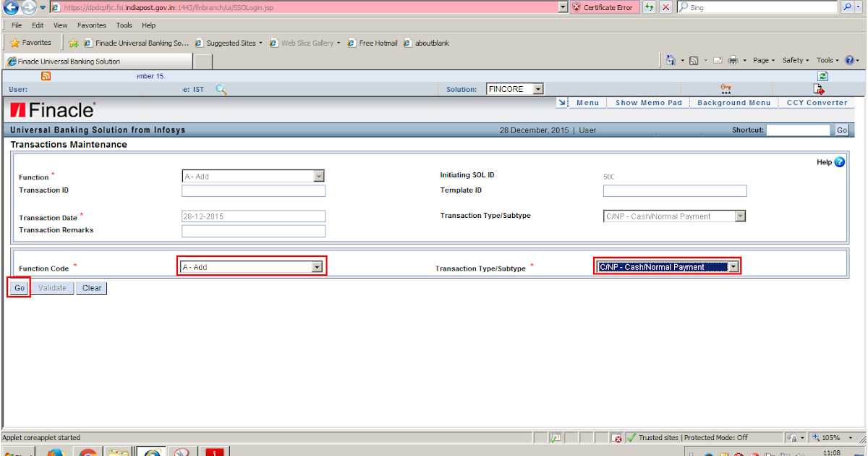868x456 pixels.
Task: Click the RSS feed icon on the toolbar
Action: tap(46, 75)
